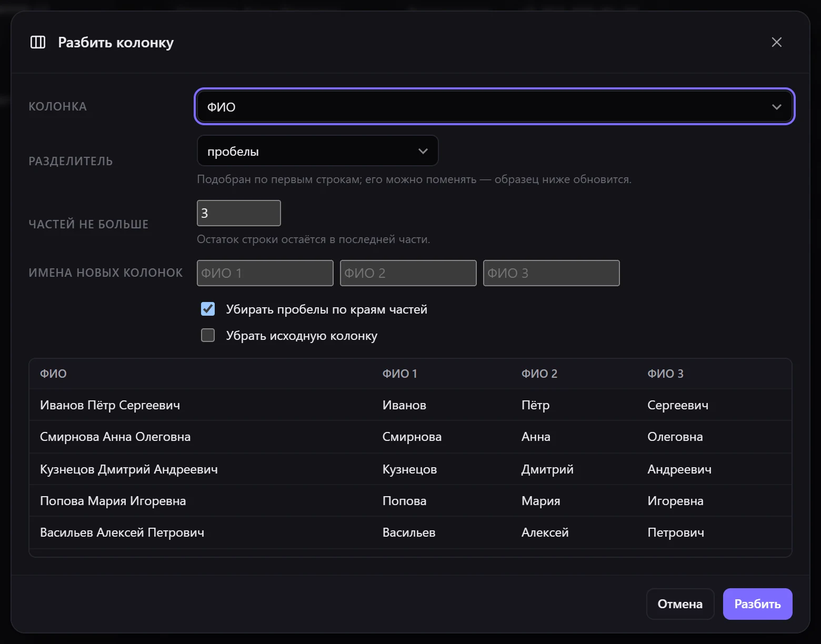821x644 pixels.
Task: Click the Мария cell in preview
Action: coord(540,501)
